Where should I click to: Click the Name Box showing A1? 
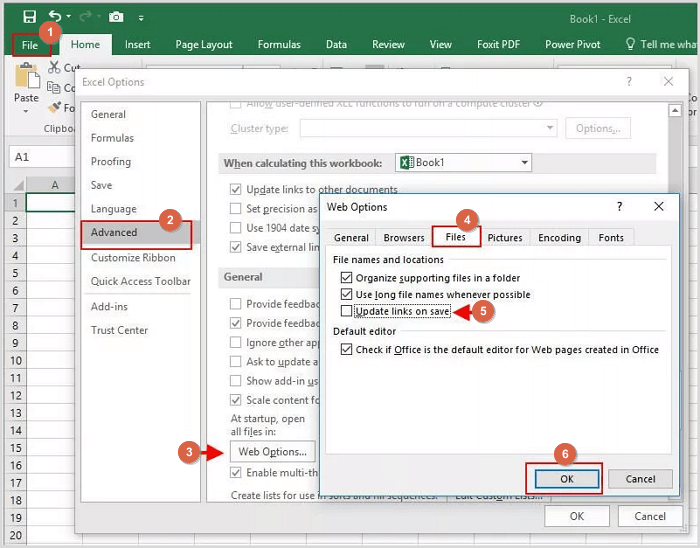pos(40,157)
